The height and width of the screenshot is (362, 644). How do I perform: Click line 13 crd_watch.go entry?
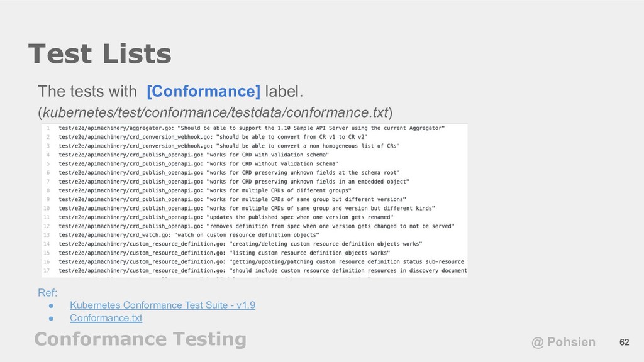coord(189,235)
